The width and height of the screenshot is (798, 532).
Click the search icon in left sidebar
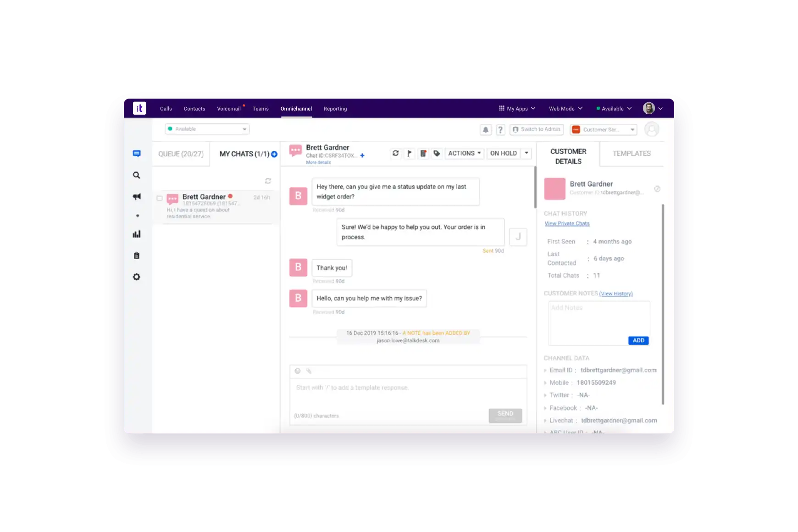coord(136,175)
